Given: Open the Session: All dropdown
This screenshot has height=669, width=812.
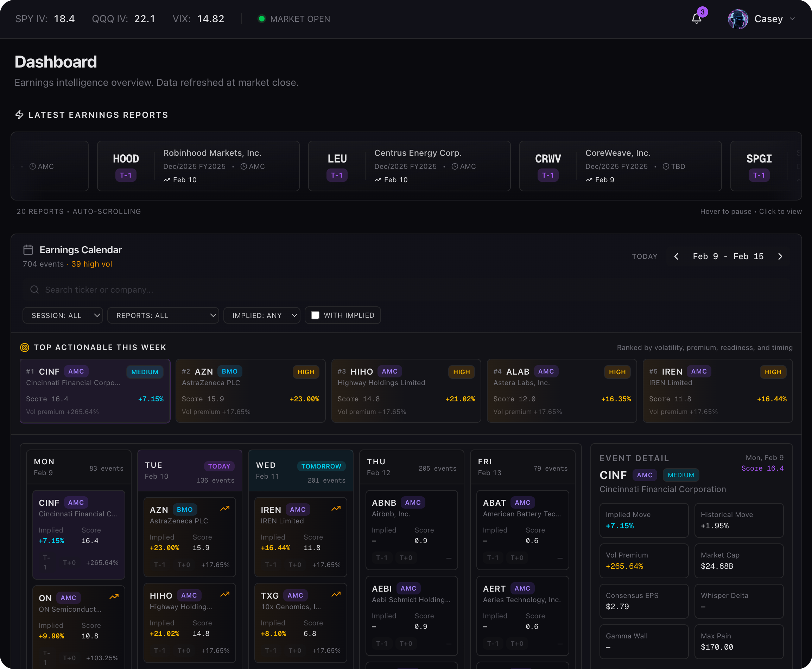Looking at the screenshot, I should pyautogui.click(x=63, y=315).
